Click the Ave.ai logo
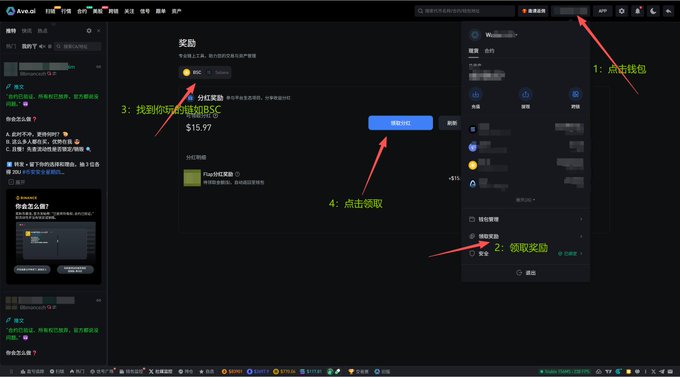This screenshot has height=377, width=680. click(x=21, y=11)
